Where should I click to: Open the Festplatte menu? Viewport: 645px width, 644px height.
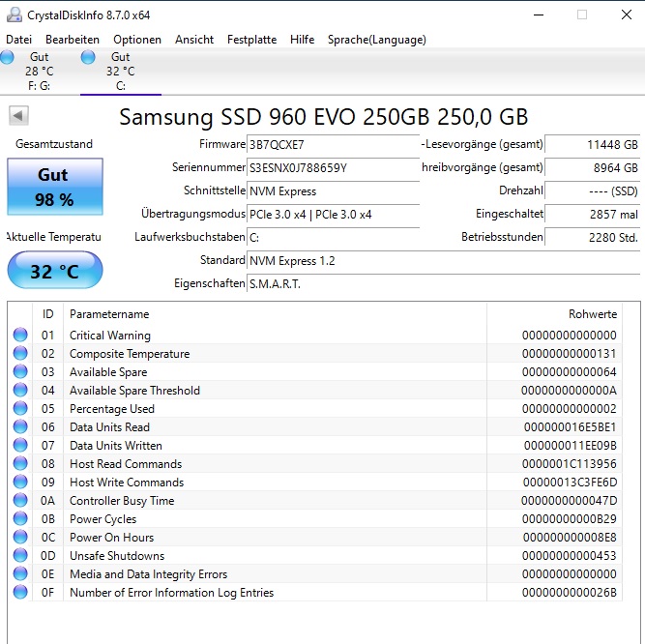(251, 40)
